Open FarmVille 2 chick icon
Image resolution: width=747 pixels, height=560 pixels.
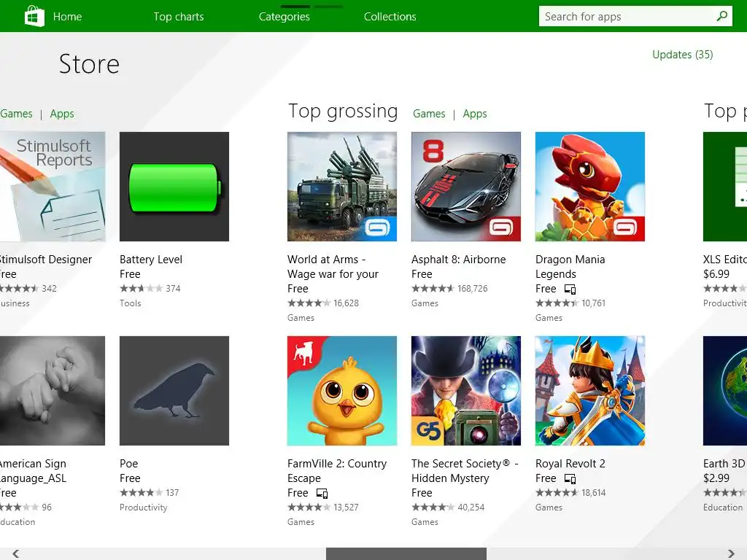pyautogui.click(x=342, y=391)
